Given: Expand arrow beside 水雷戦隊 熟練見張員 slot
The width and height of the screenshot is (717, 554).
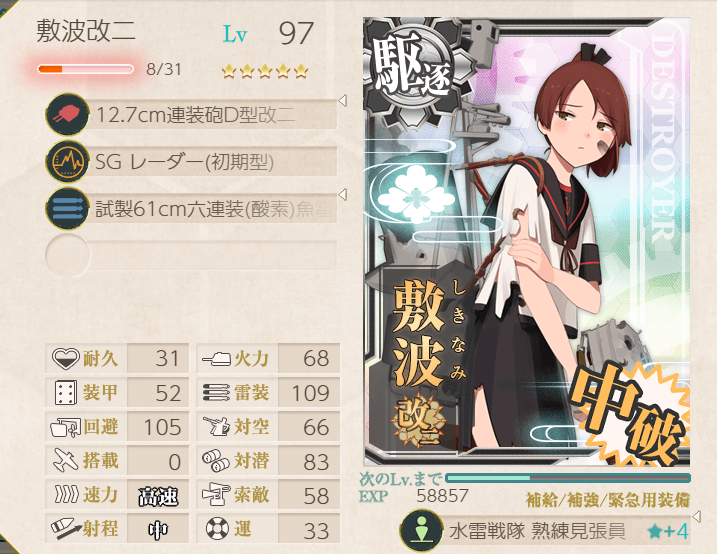Looking at the screenshot, I should (696, 517).
